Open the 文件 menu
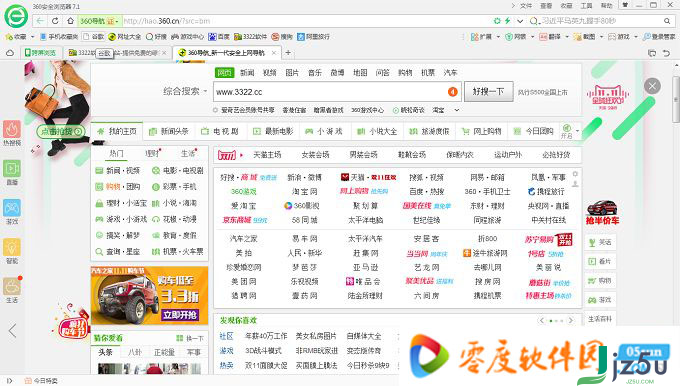This screenshot has height=386, width=680. click(526, 6)
